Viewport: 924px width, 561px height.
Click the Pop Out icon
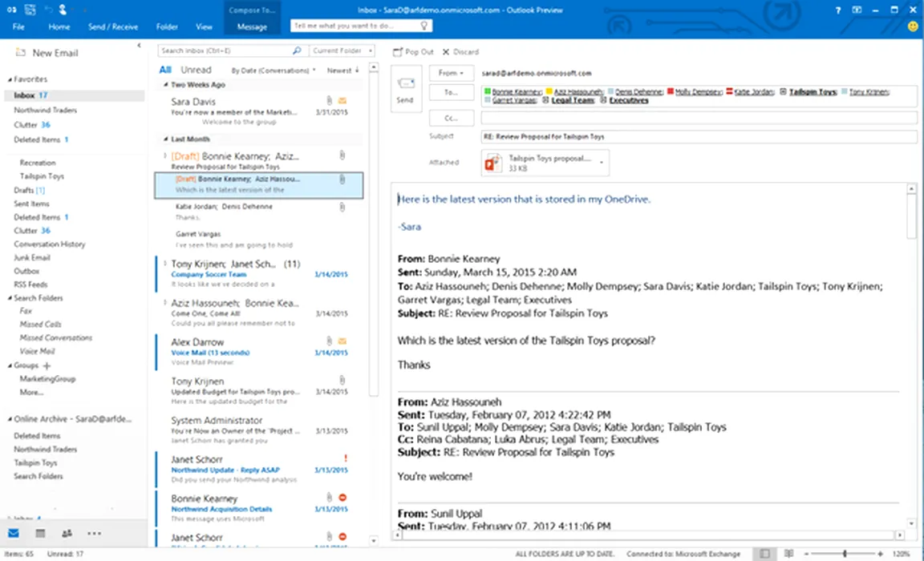399,52
